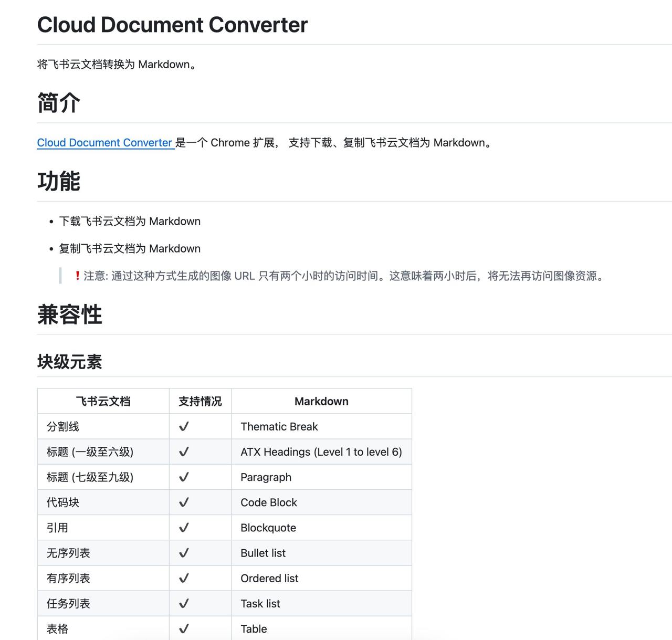Click the 飞书云文档 column header
672x640 pixels.
pyautogui.click(x=103, y=401)
